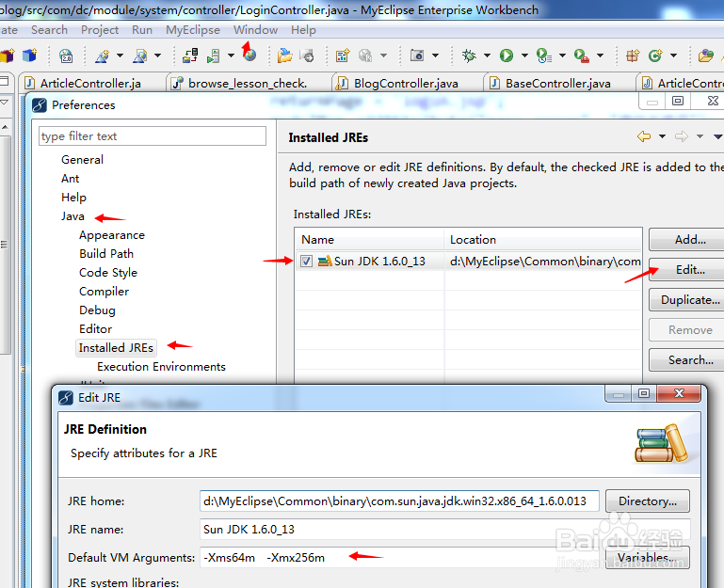Click the back navigation arrow in Installed JREs
The width and height of the screenshot is (724, 588).
click(x=644, y=136)
